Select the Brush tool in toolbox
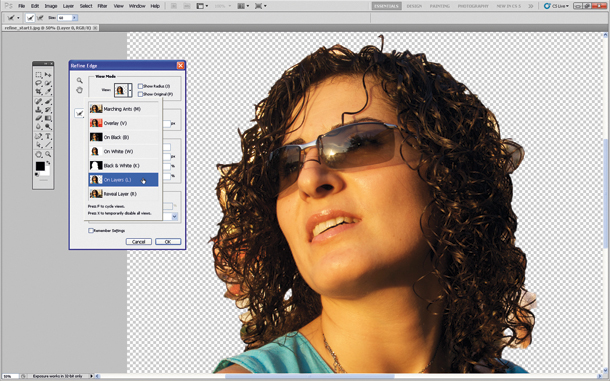Screen dimensions: 610x381 pos(48,102)
